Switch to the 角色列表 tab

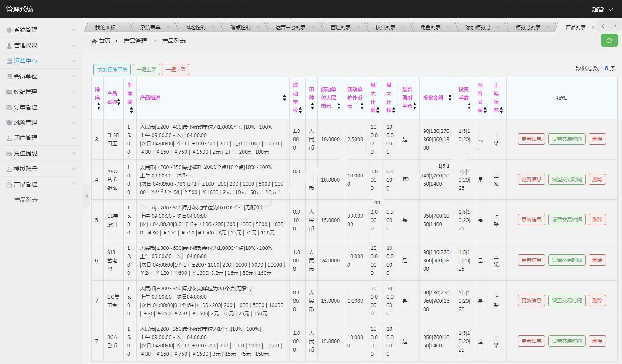tap(430, 27)
